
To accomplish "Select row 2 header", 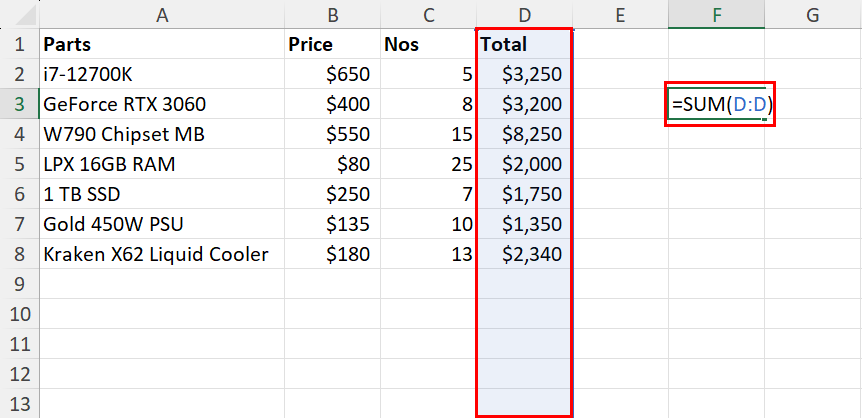I will pos(20,74).
